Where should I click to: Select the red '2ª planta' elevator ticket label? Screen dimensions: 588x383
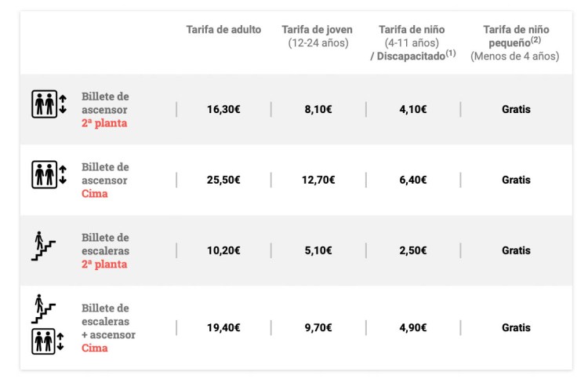pos(104,123)
